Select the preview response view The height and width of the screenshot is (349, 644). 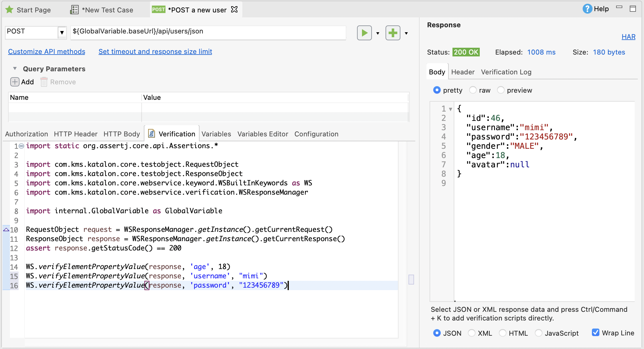(501, 90)
